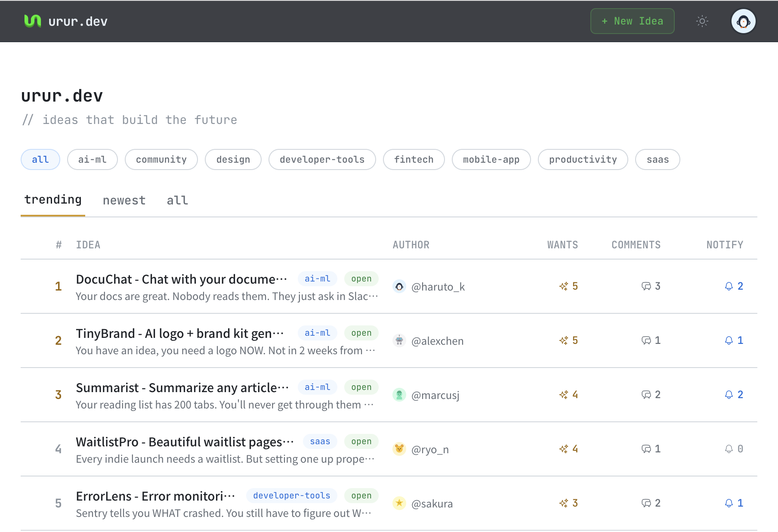Open the profile avatar menu

pyautogui.click(x=744, y=21)
